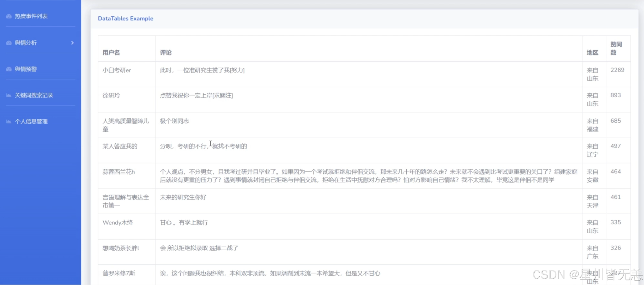Expand 舆情分析 submenu chevron arrow
The height and width of the screenshot is (285, 644).
click(72, 43)
